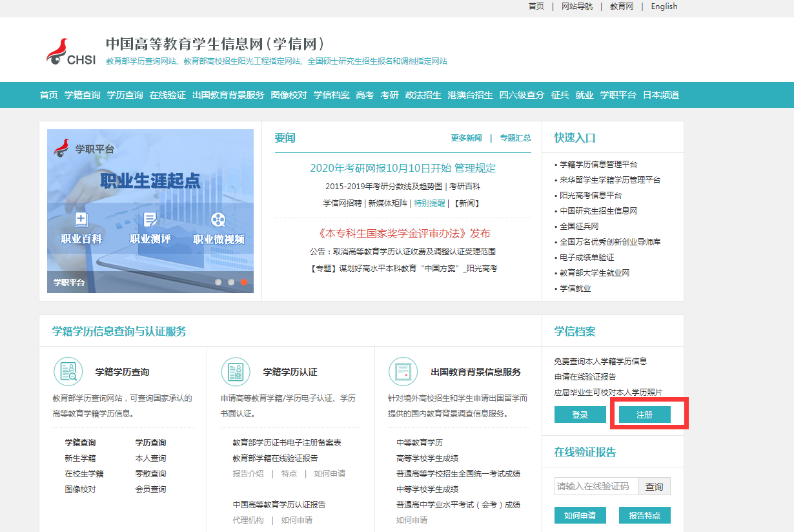Image resolution: width=794 pixels, height=532 pixels.
Task: Click the CHSI logo
Action: [x=71, y=52]
